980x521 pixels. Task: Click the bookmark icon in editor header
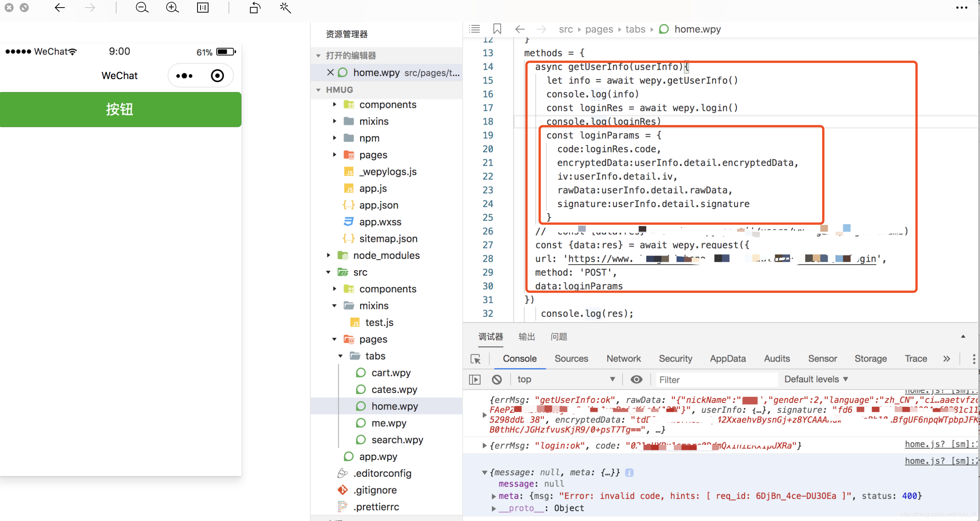click(x=497, y=29)
